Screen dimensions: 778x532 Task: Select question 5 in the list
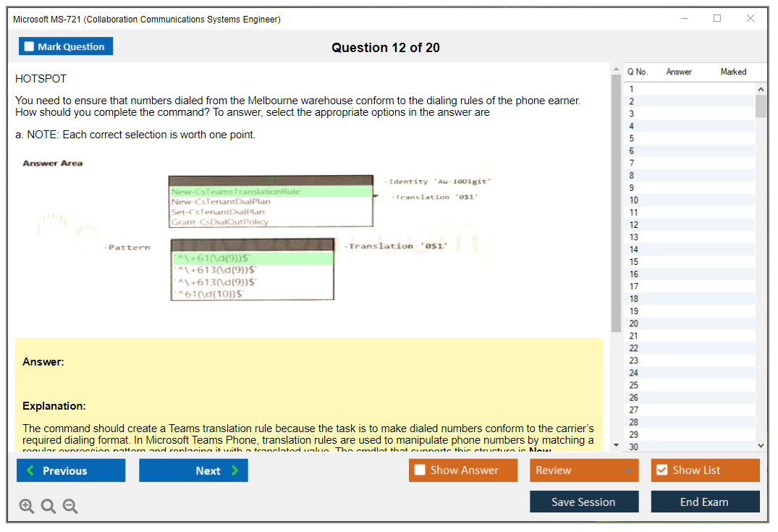tap(690, 138)
